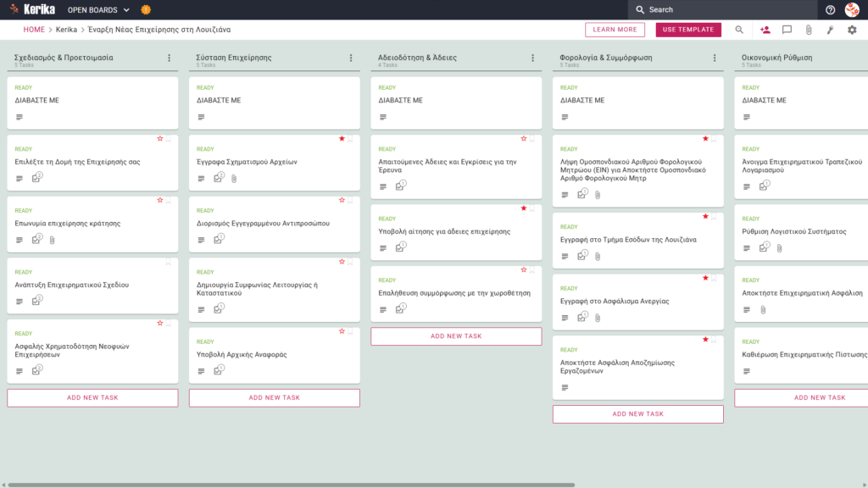Open the board settings gear icon

click(852, 30)
